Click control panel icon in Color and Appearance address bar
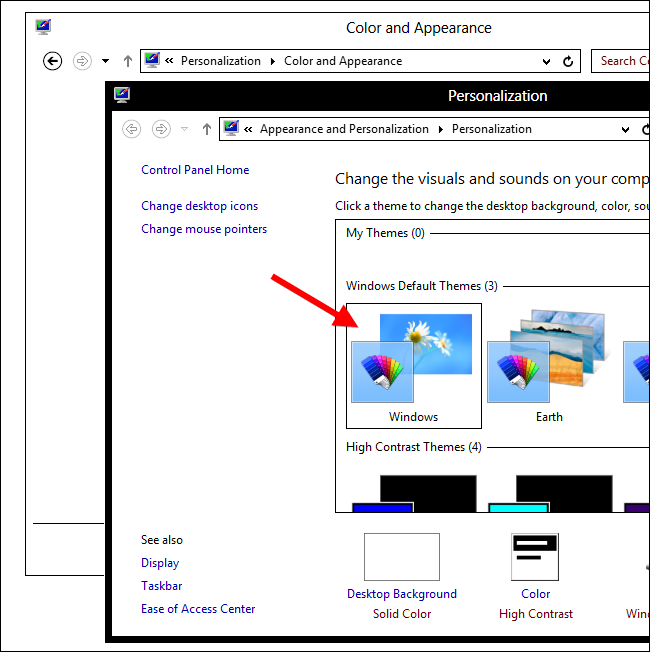 [x=152, y=61]
